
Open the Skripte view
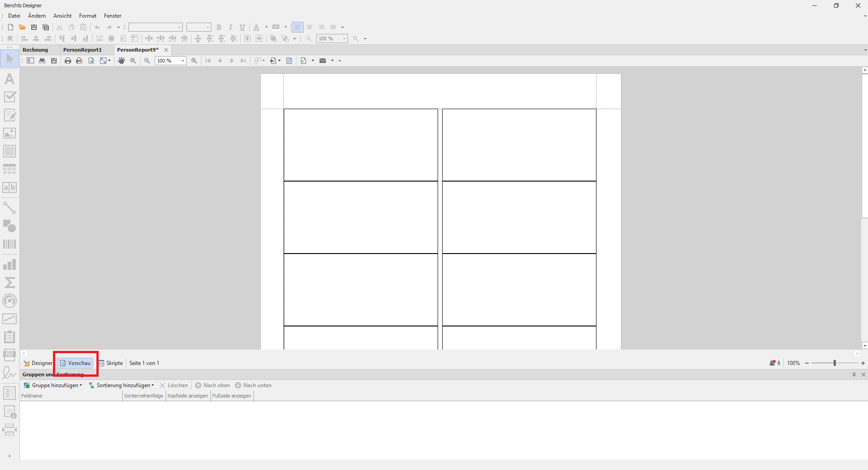(x=111, y=363)
